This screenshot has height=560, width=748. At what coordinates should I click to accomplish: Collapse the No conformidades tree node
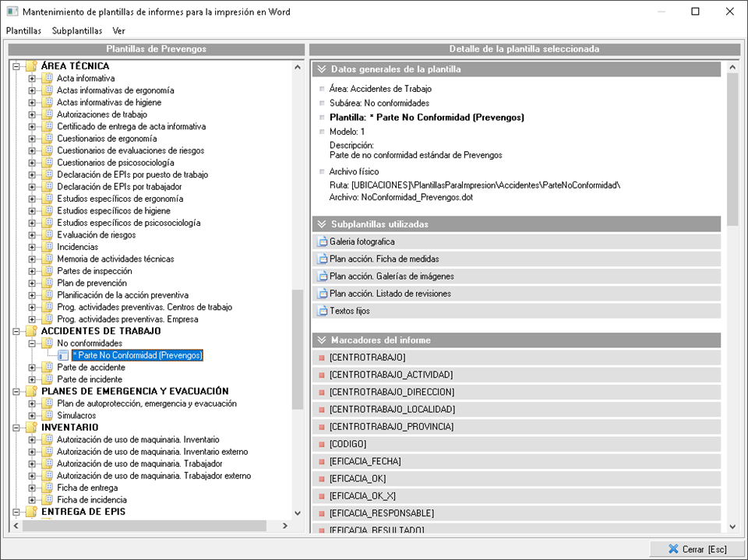(x=32, y=343)
